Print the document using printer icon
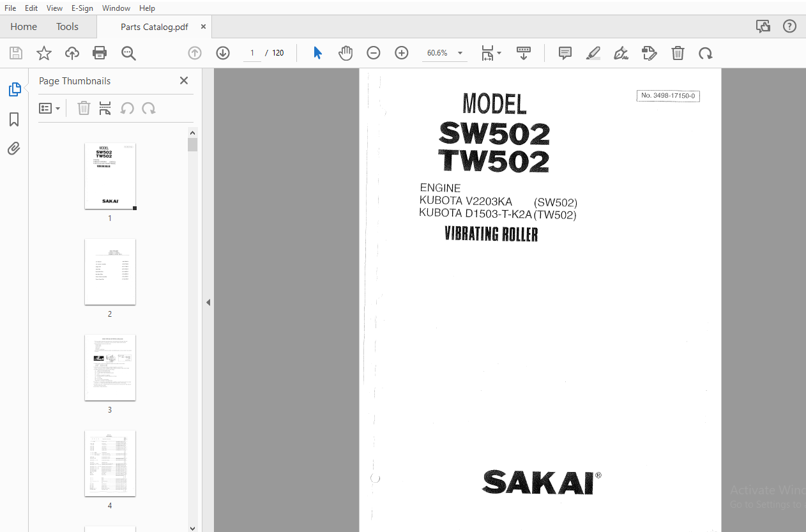Image resolution: width=806 pixels, height=532 pixels. coord(100,53)
